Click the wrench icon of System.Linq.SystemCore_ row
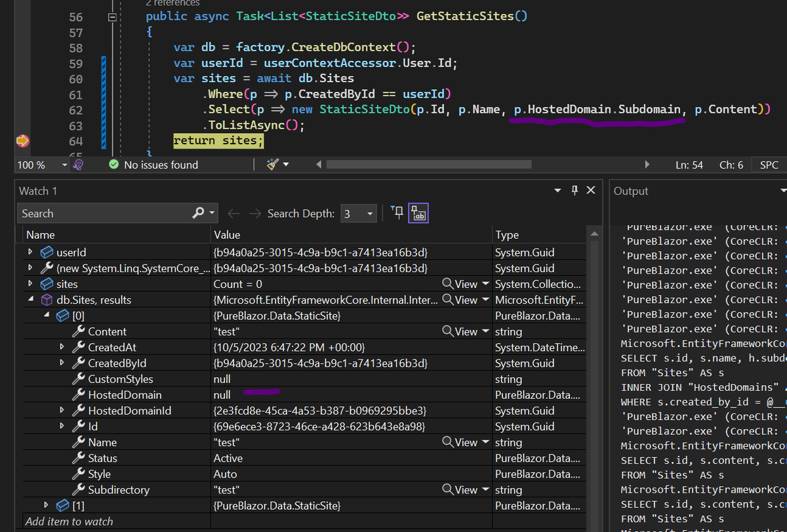 (47, 268)
